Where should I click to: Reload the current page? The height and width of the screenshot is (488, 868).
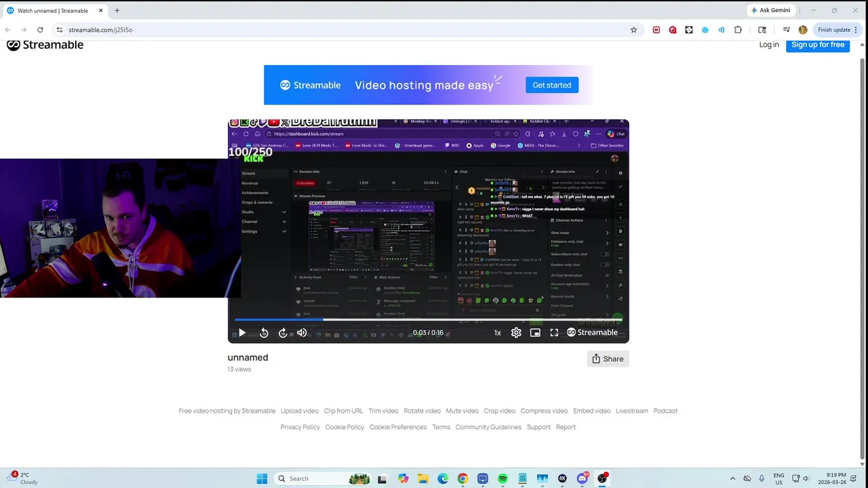tap(40, 30)
